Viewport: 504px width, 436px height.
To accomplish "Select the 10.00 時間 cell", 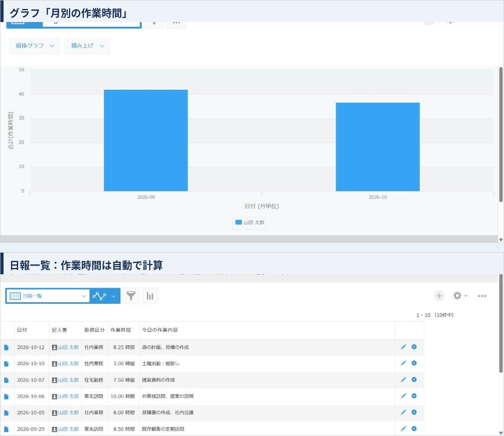I will click(x=123, y=397).
